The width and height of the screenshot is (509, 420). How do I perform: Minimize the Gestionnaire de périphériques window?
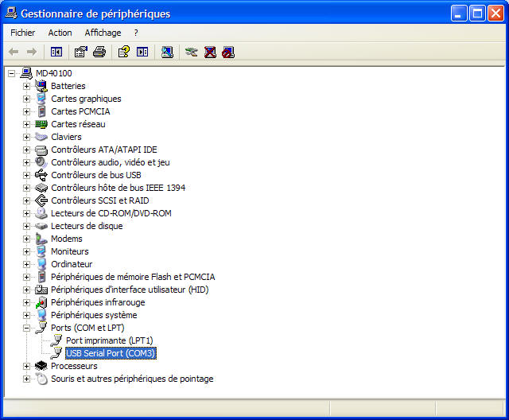click(x=458, y=14)
